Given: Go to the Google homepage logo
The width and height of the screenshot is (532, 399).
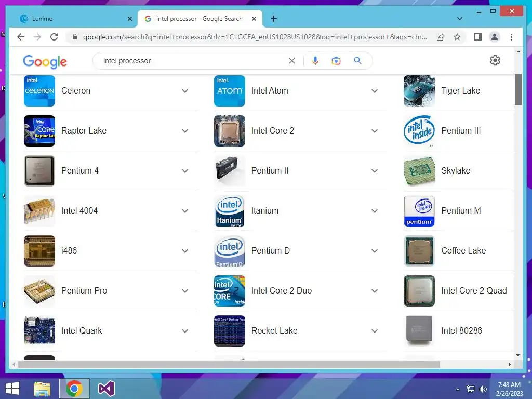Looking at the screenshot, I should [45, 61].
